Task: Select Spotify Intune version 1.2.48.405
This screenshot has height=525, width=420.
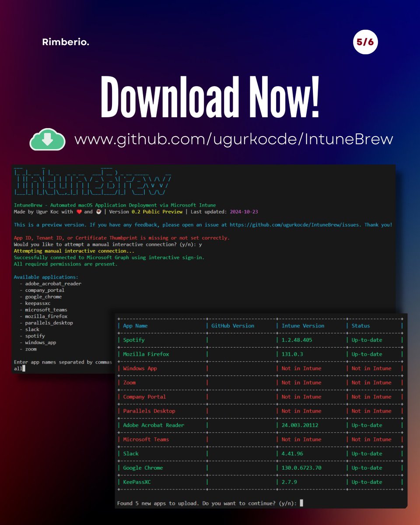Action: tap(297, 340)
